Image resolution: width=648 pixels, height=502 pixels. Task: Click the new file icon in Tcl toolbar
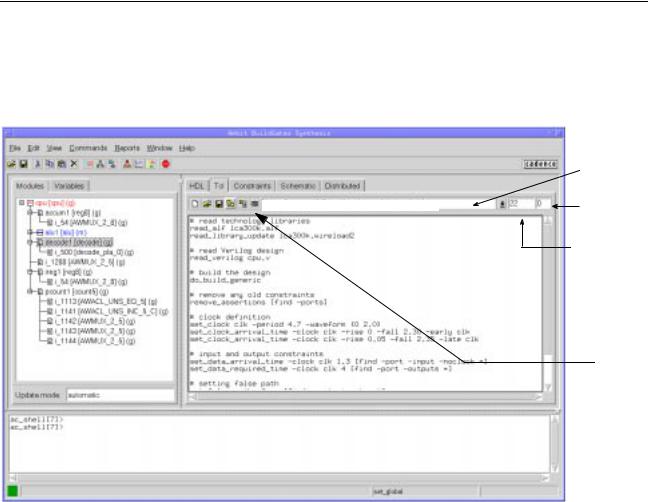tap(195, 204)
